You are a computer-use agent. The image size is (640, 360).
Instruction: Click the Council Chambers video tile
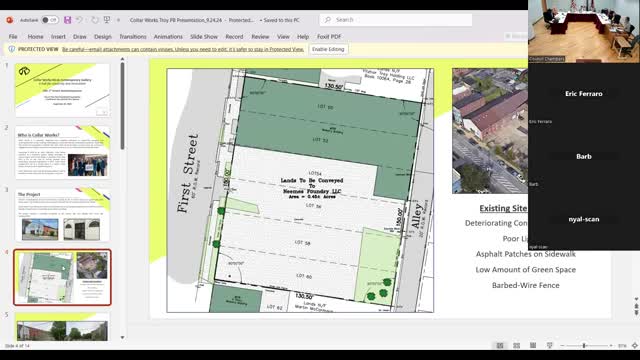pos(584,31)
